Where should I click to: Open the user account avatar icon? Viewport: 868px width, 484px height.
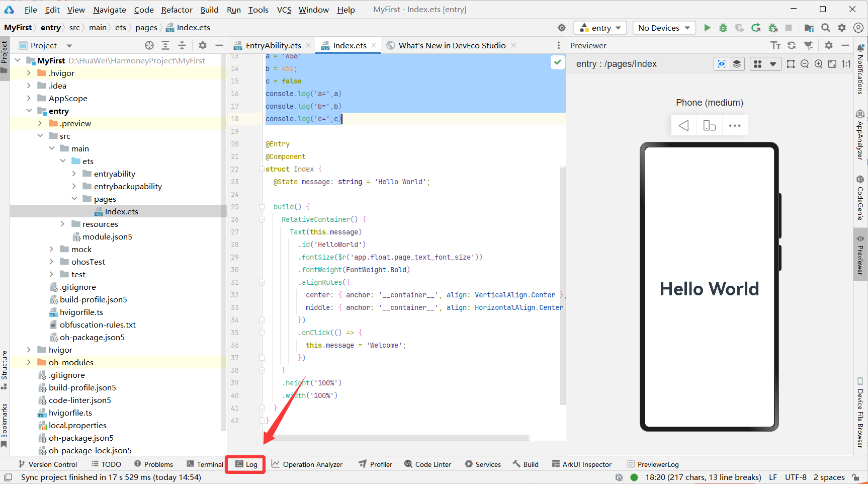[x=858, y=28]
